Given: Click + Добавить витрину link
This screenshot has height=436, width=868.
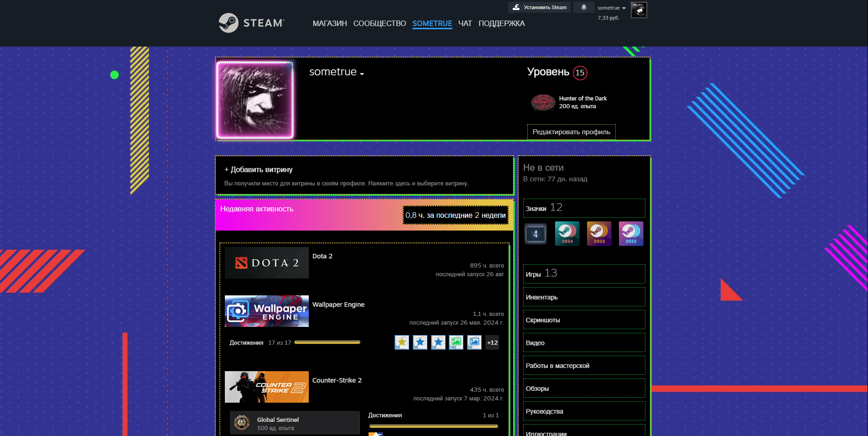Looking at the screenshot, I should pos(258,169).
